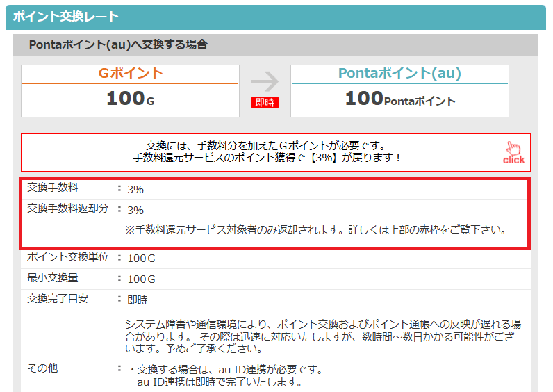This screenshot has width=553, height=392.
Task: Click the その他 row label
Action: click(42, 368)
